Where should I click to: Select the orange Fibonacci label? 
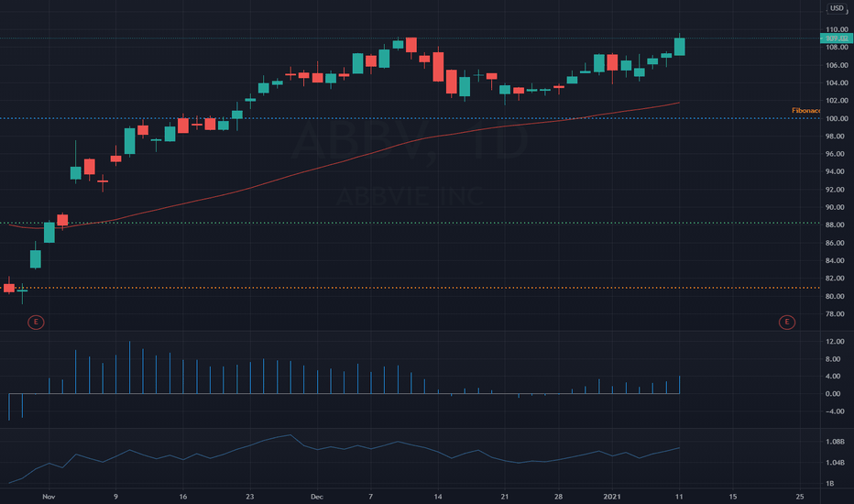806,111
